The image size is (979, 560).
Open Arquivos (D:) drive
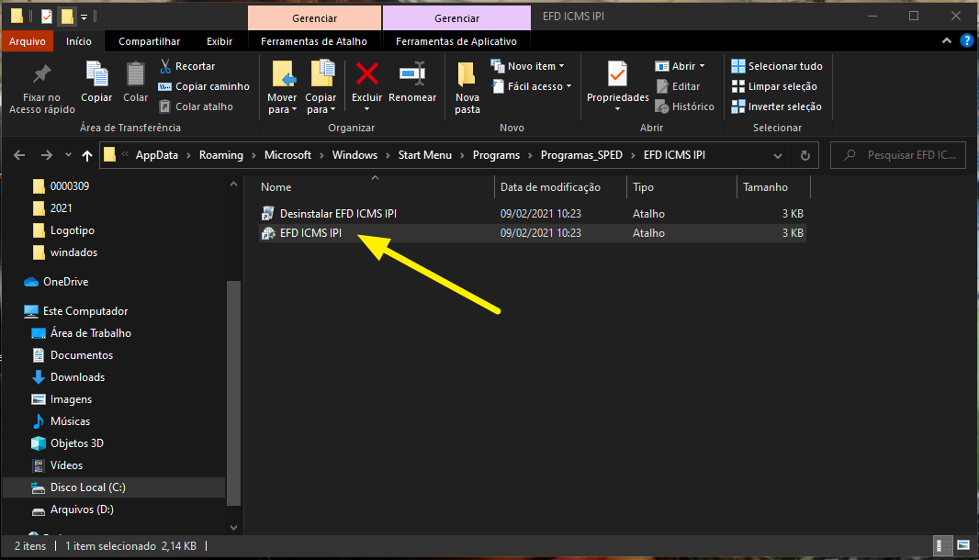[x=82, y=510]
